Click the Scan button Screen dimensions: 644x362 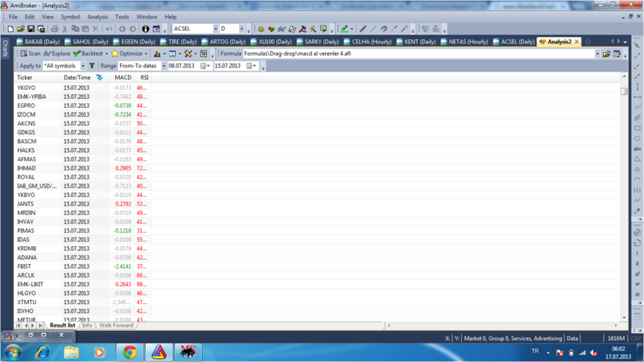point(31,54)
